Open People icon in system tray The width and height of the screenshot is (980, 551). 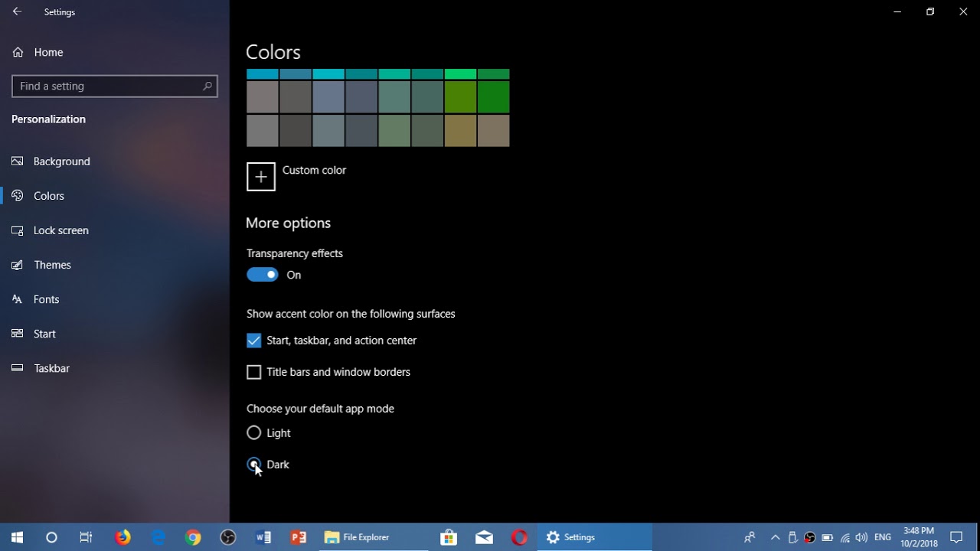coord(750,537)
